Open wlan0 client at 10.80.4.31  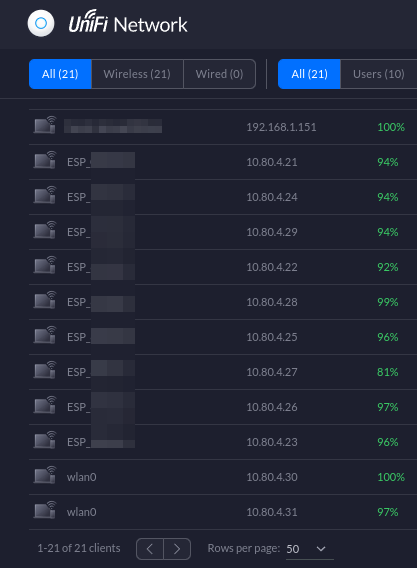(82, 512)
